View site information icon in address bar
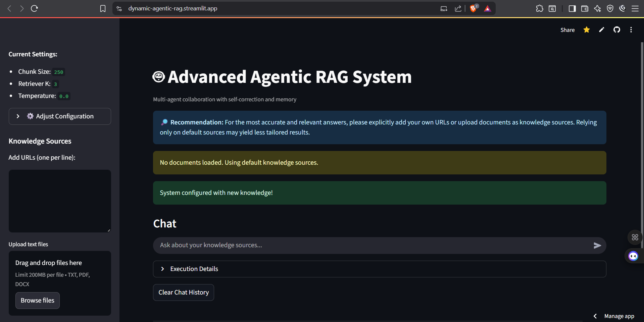 click(119, 9)
